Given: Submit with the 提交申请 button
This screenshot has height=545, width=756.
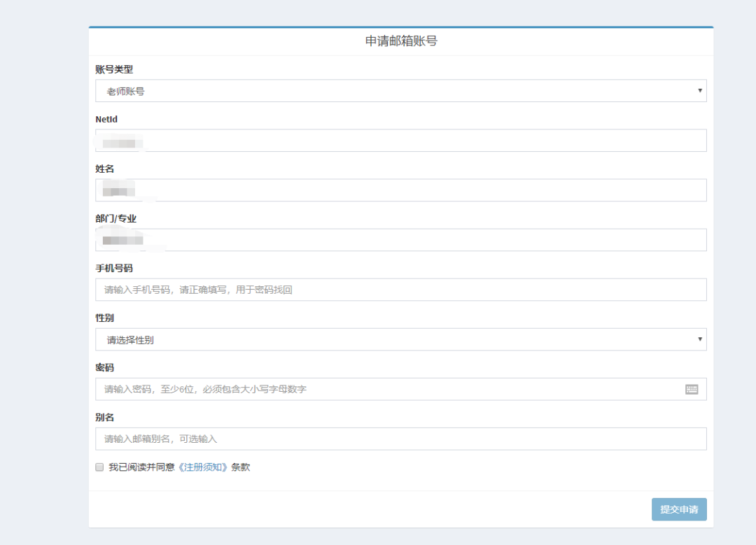Looking at the screenshot, I should [x=679, y=509].
